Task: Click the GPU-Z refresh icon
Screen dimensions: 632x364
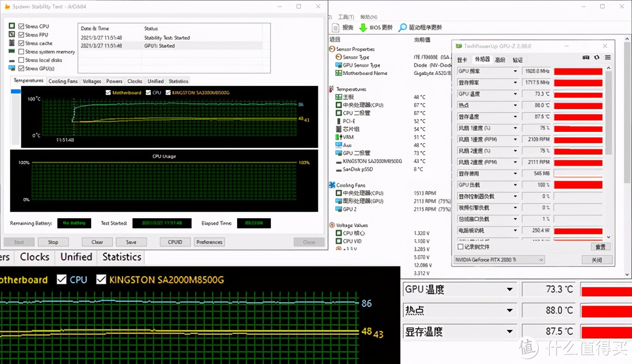Action: [597, 58]
